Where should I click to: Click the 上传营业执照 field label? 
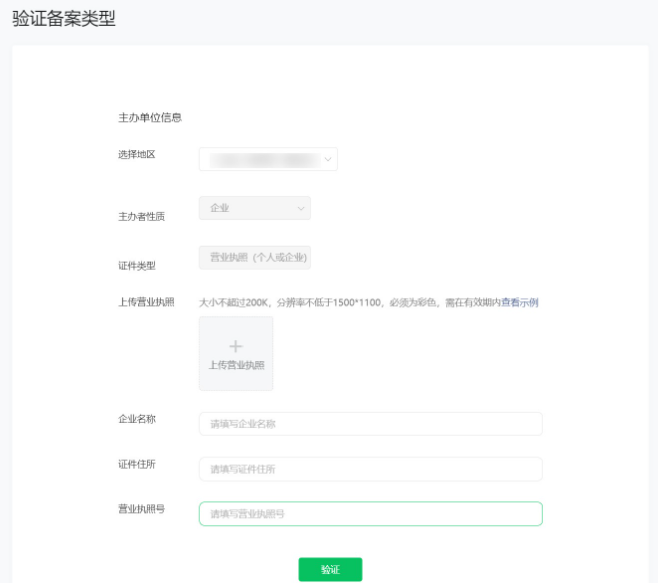[146, 302]
